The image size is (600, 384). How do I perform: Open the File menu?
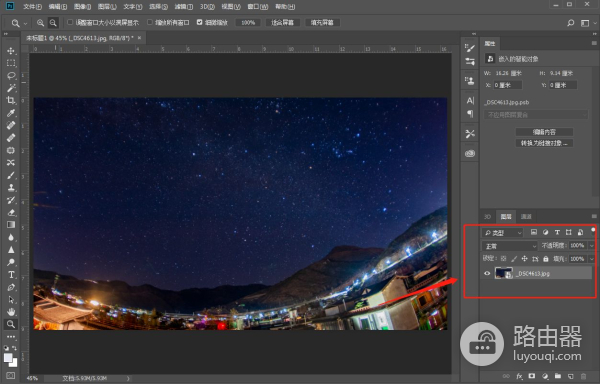click(x=32, y=7)
